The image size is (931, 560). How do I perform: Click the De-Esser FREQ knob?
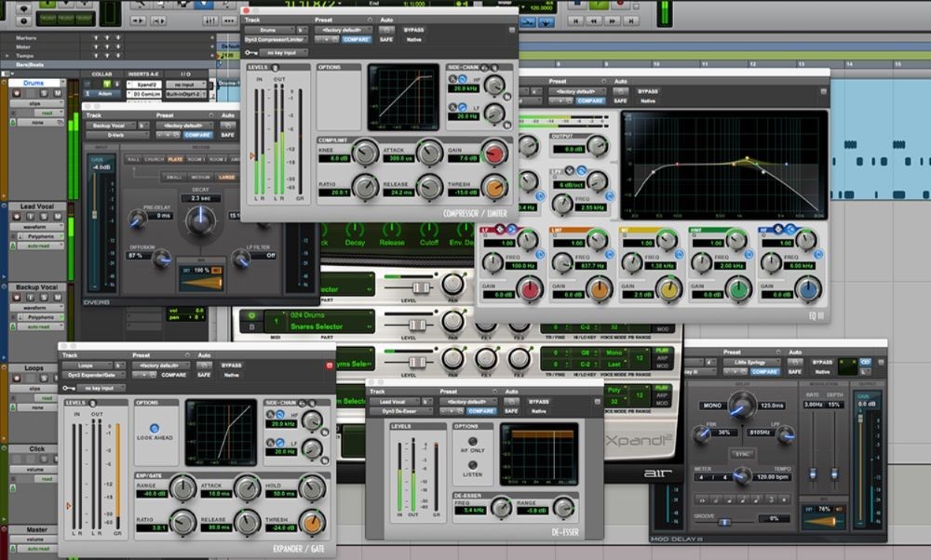(501, 507)
